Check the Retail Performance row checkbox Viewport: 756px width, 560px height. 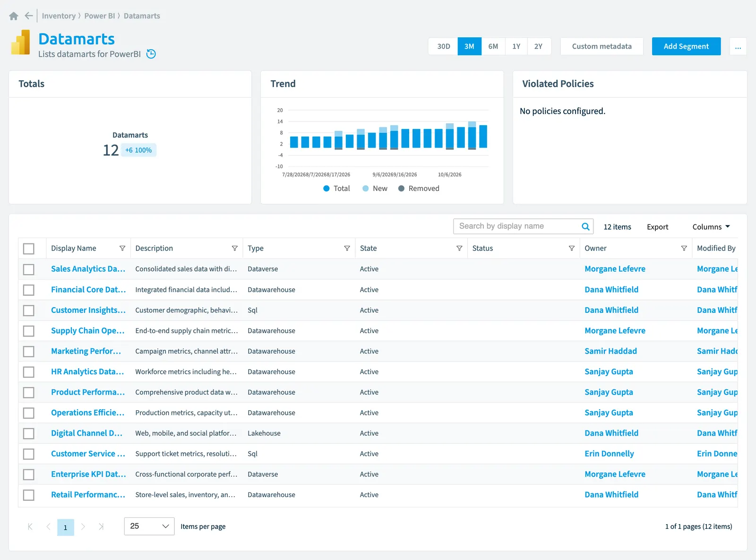[29, 495]
